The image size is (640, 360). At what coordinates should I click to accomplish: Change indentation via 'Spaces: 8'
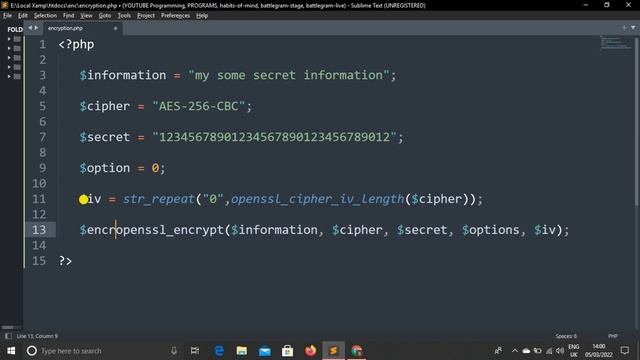pyautogui.click(x=566, y=336)
